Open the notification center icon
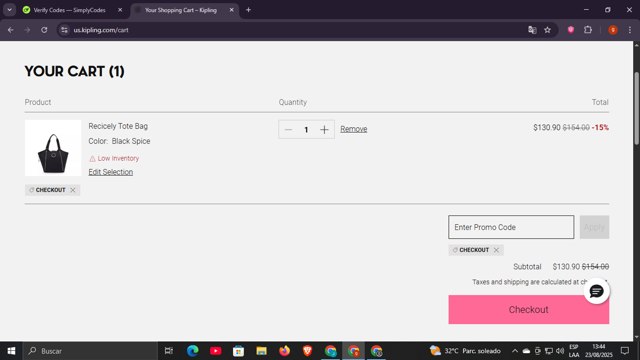This screenshot has width=640, height=360. tap(624, 351)
